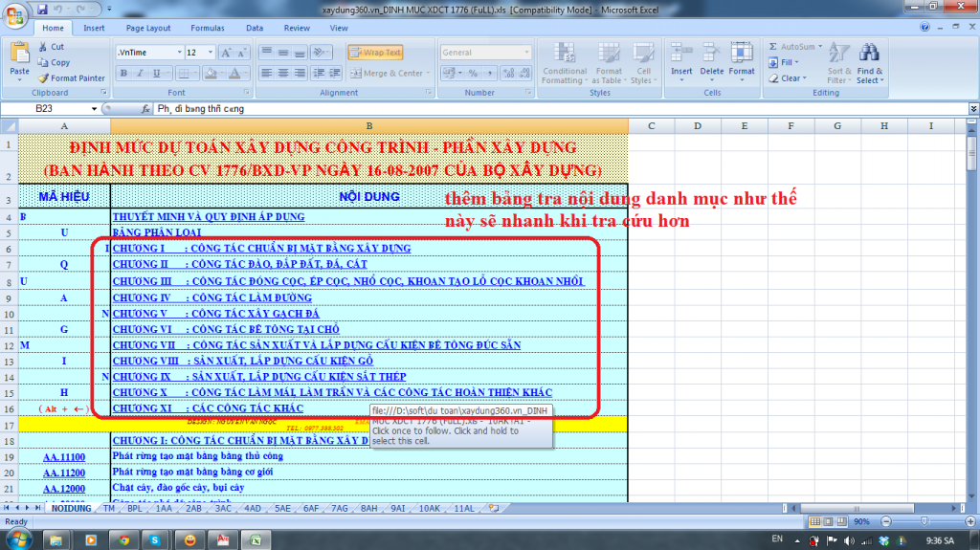This screenshot has height=550, width=980.
Task: Open Clear dropdown
Action: pyautogui.click(x=788, y=78)
